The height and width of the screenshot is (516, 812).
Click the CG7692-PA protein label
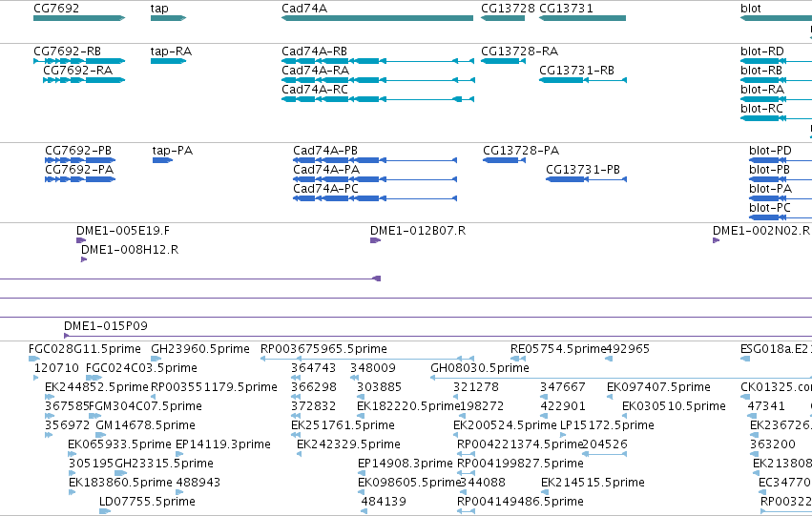[79, 170]
